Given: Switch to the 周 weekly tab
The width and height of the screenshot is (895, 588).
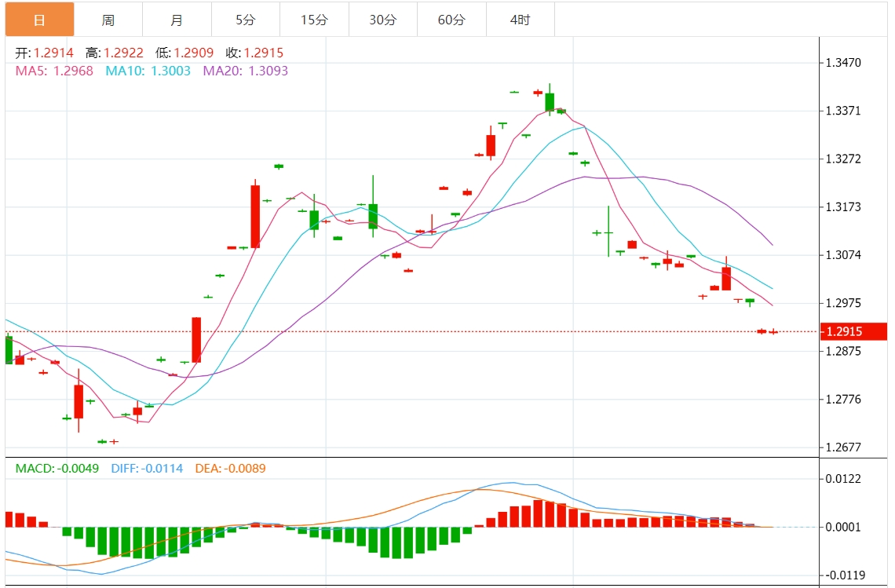Looking at the screenshot, I should tap(108, 20).
